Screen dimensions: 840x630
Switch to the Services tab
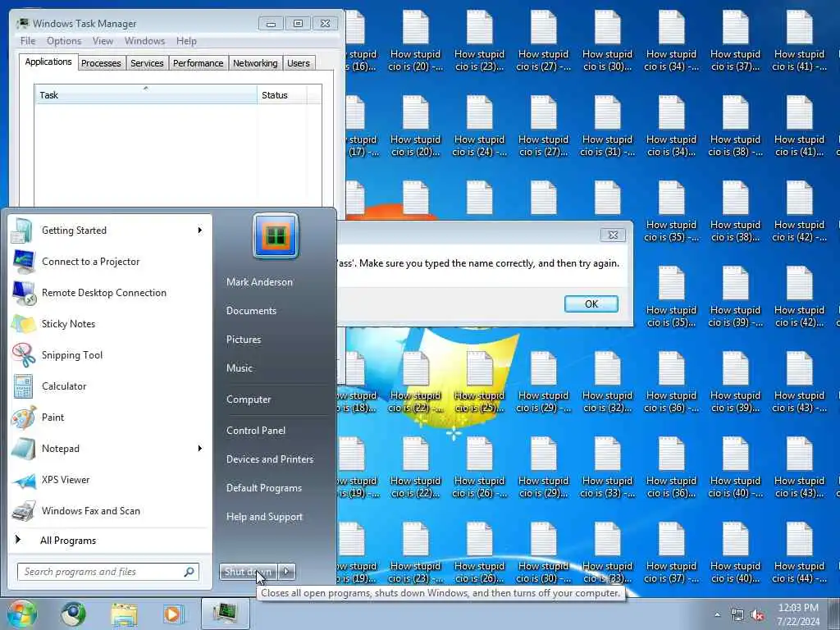tap(147, 63)
